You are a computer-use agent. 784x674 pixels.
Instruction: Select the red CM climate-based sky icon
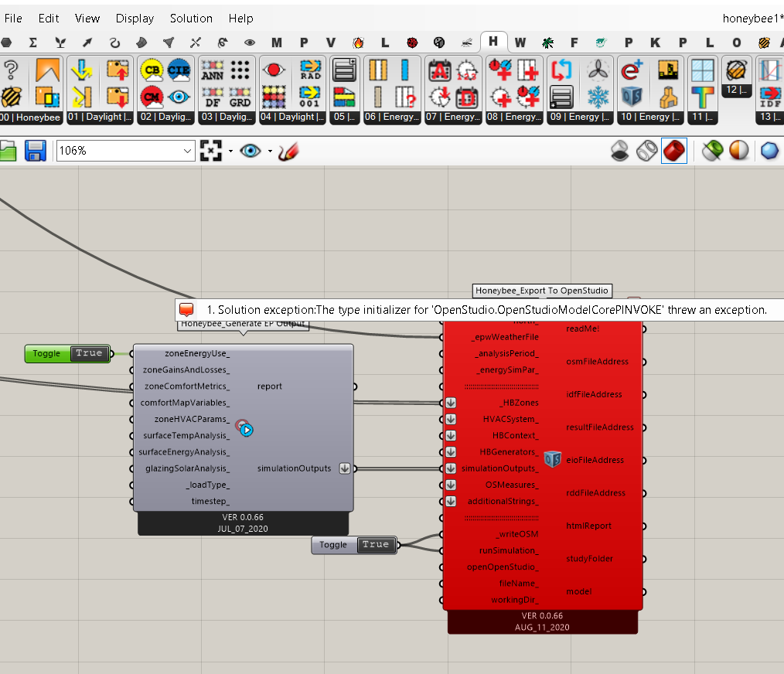click(152, 97)
